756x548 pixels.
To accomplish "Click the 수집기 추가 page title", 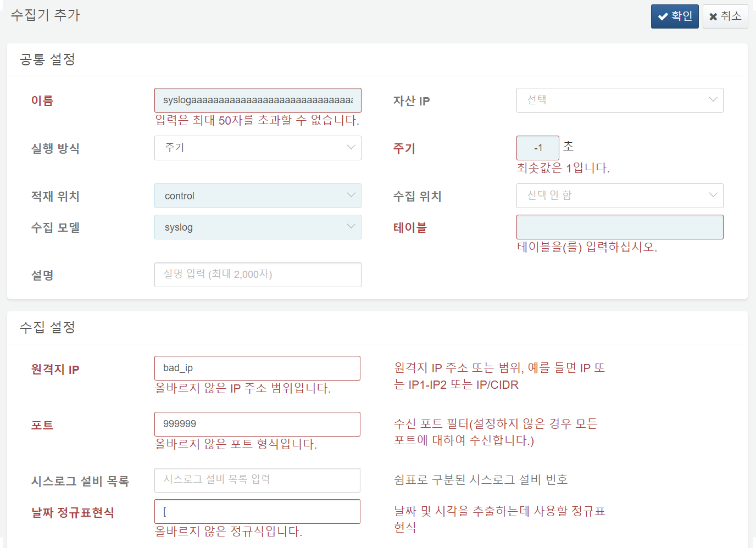I will 46,15.
